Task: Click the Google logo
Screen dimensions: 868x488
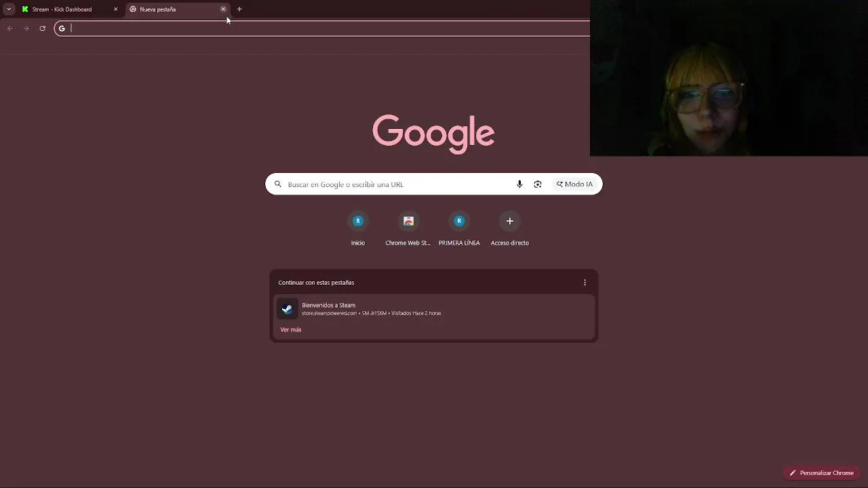Action: point(433,134)
